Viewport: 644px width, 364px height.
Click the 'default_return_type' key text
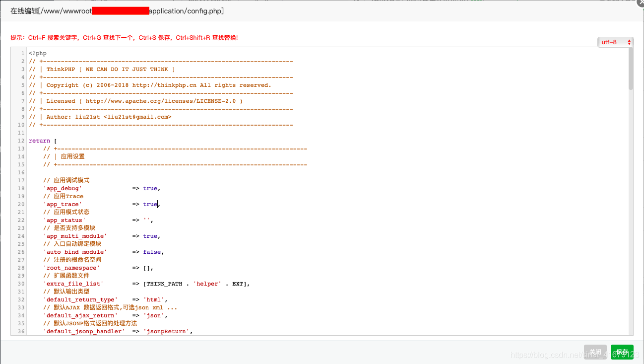click(x=80, y=299)
